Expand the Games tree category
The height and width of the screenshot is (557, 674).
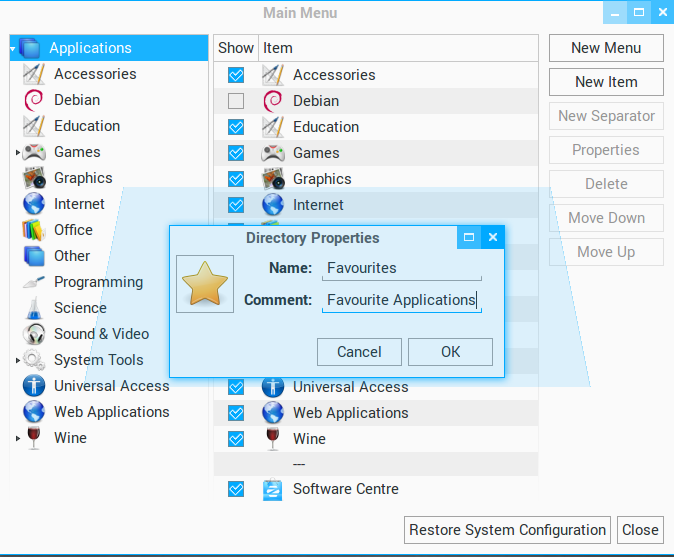(17, 153)
